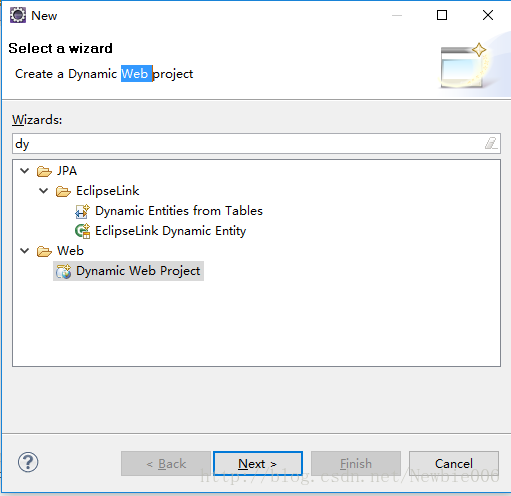Click the disabled Finish button
Viewport: 511px width, 496px height.
tap(356, 463)
